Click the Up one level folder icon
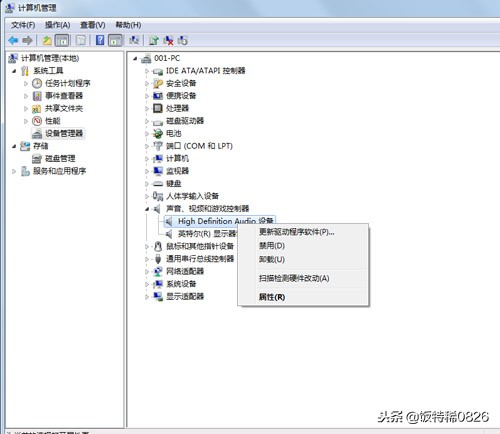500x434 pixels. (47, 40)
